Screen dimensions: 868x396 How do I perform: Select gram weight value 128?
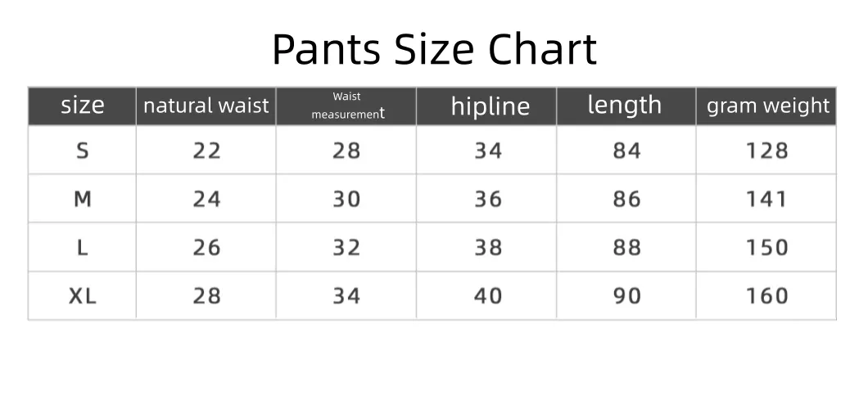(766, 151)
